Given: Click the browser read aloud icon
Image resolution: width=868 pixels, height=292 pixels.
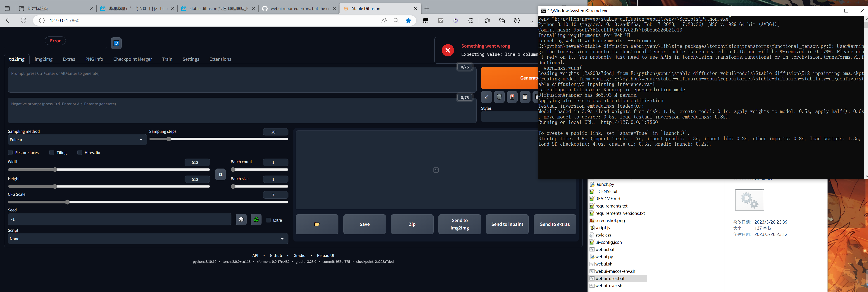Looking at the screenshot, I should tap(384, 21).
